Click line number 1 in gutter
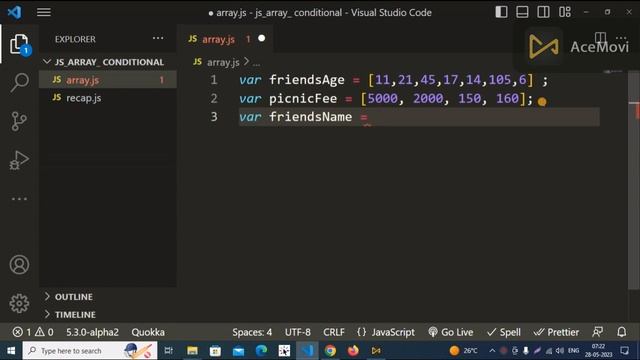 [214, 80]
